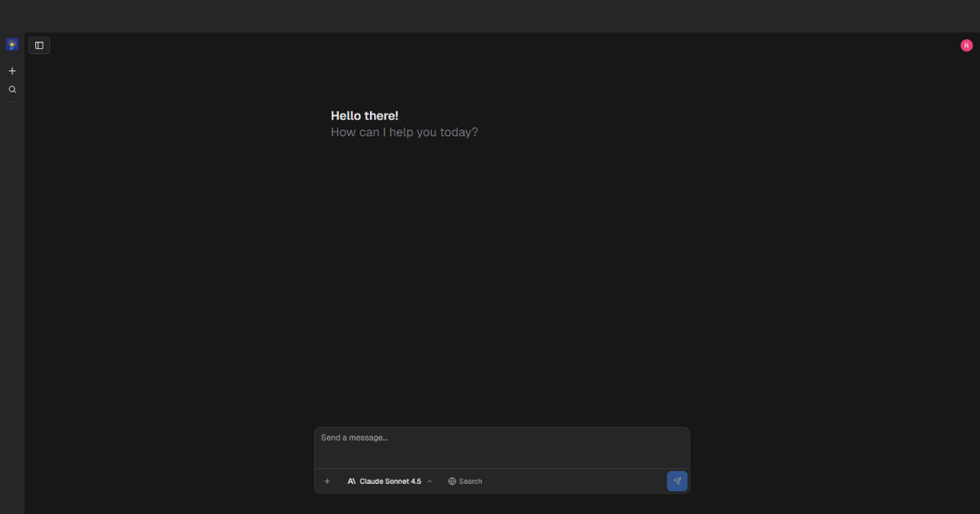Viewport: 980px width, 514px height.
Task: Start a new chat with the sidebar plus icon
Action: [x=12, y=71]
